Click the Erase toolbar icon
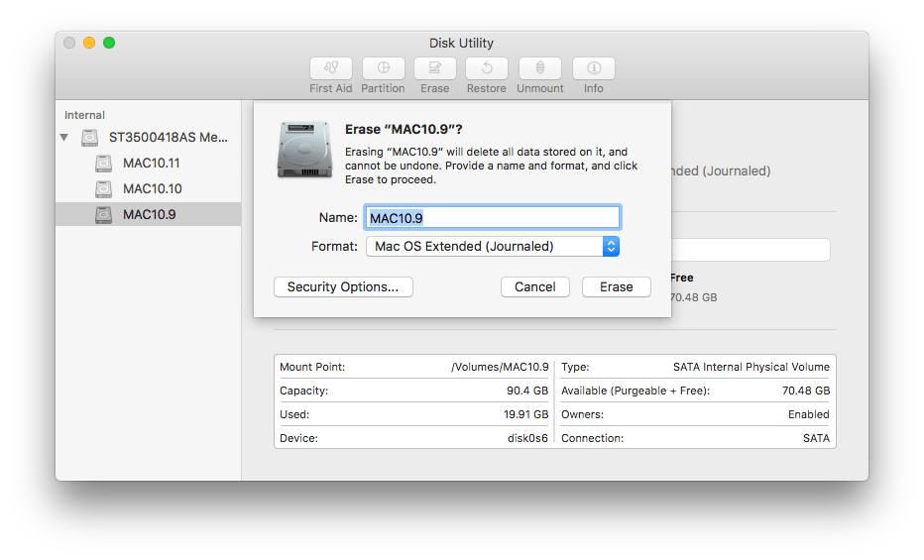This screenshot has width=924, height=560. [x=434, y=68]
